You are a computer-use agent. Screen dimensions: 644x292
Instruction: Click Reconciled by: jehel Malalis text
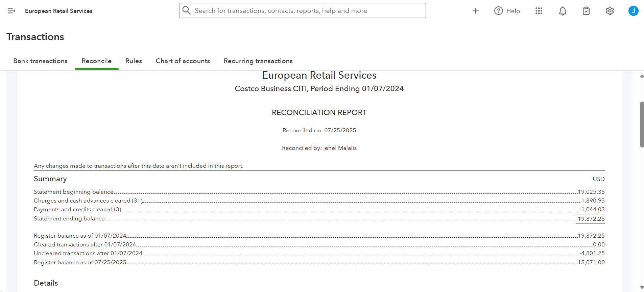[x=319, y=148]
